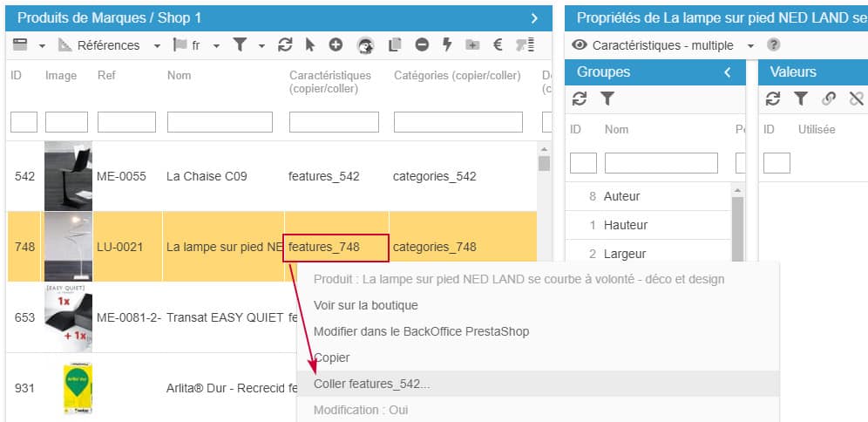The width and height of the screenshot is (868, 422).
Task: Click the filter icon in Groupes panel
Action: pyautogui.click(x=607, y=99)
